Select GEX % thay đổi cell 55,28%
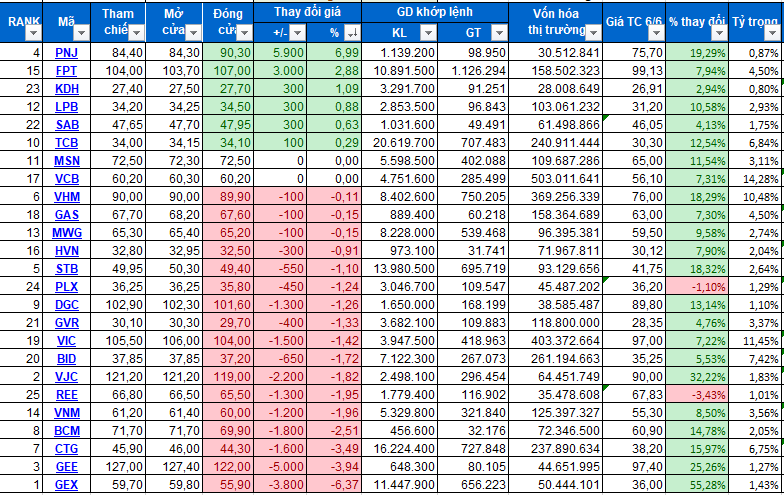Image resolution: width=784 pixels, height=495 pixels. tap(697, 484)
